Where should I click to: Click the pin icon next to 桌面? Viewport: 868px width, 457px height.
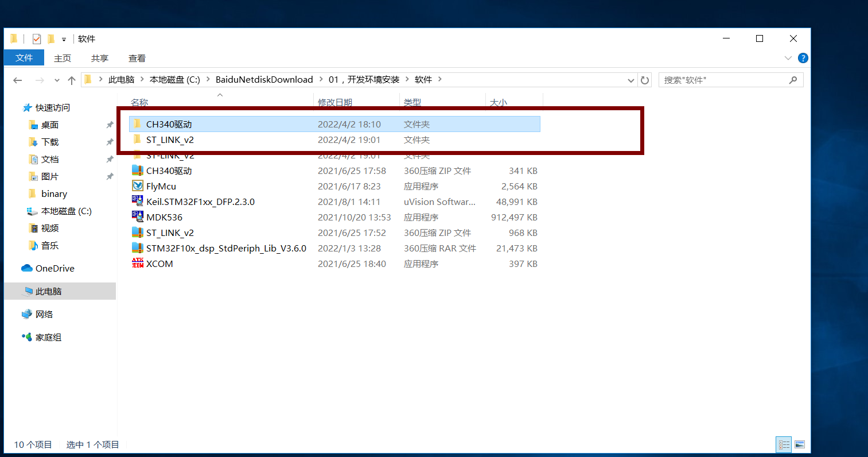[110, 125]
